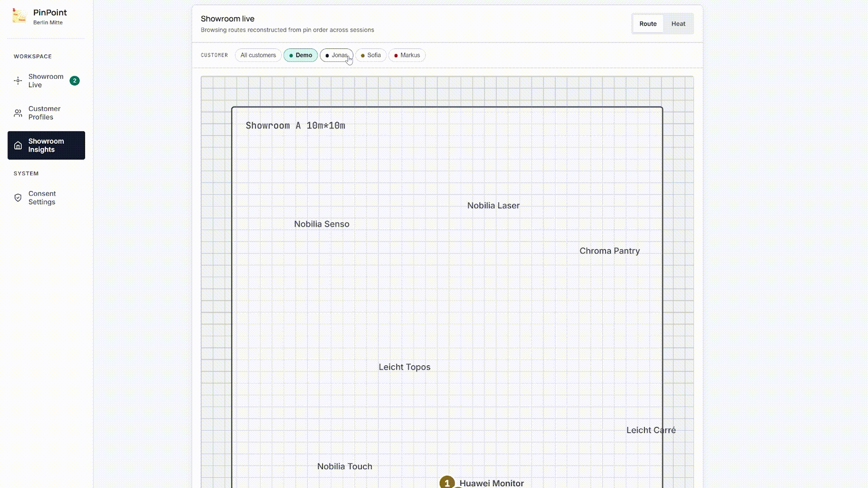The width and height of the screenshot is (868, 488).
Task: Click the Nobilia Laser label on map
Action: pyautogui.click(x=493, y=206)
